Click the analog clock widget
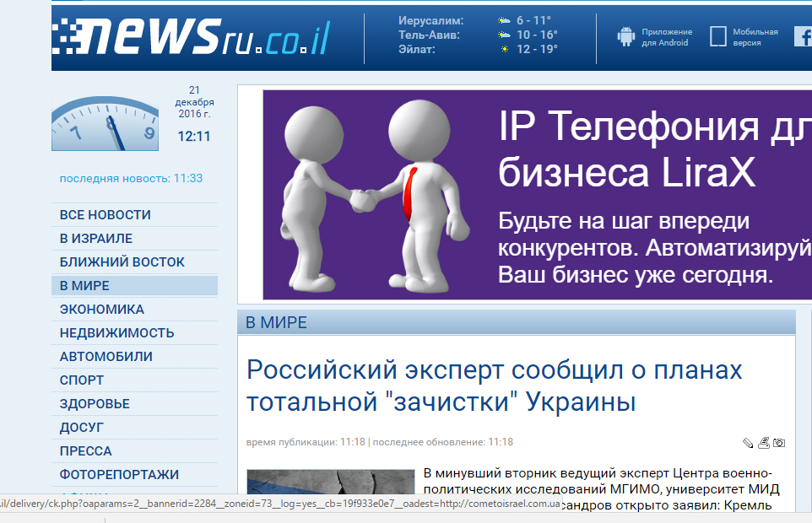This screenshot has height=523, width=812. 106,124
